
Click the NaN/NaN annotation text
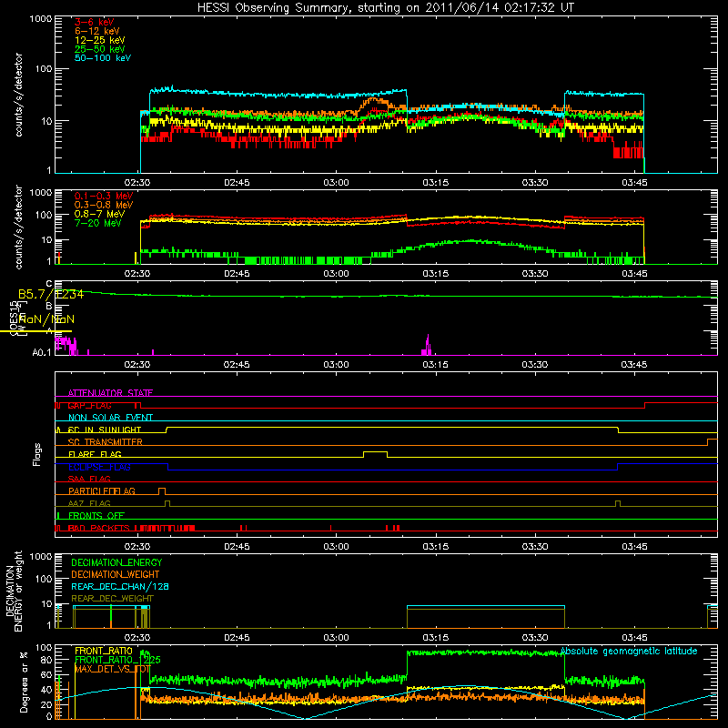[46, 319]
